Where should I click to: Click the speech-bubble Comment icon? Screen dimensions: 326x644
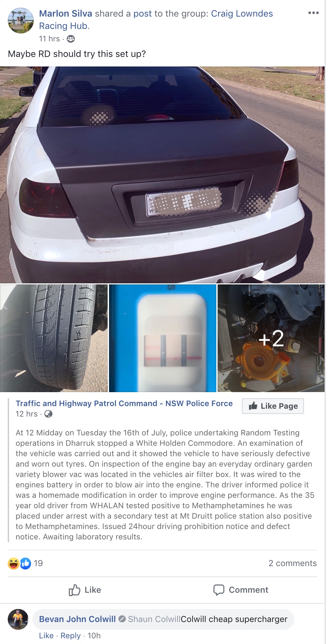point(219,590)
